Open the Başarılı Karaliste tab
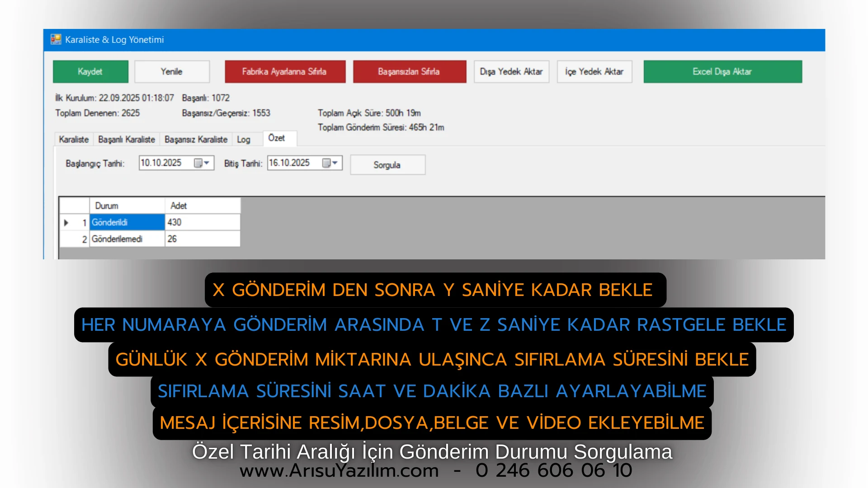Image resolution: width=868 pixels, height=488 pixels. (127, 139)
